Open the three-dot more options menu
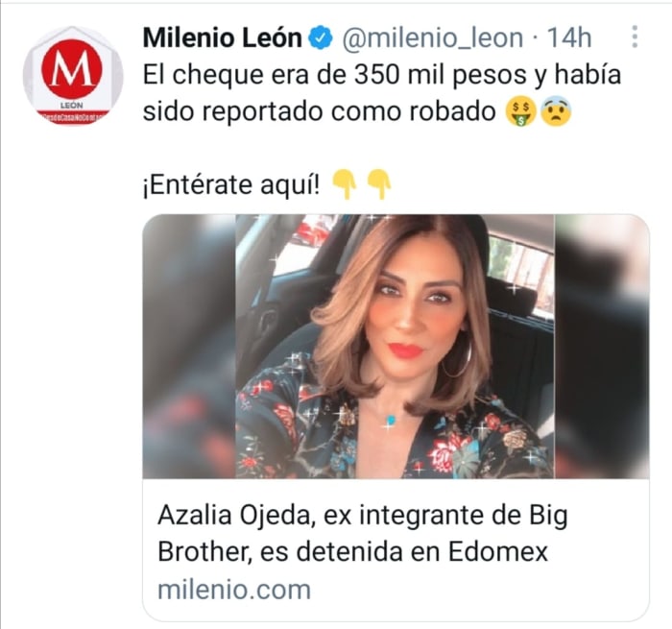The height and width of the screenshot is (629, 672). [x=635, y=36]
